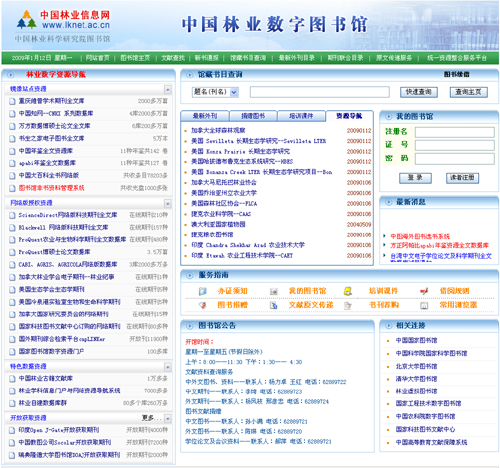Click document icon beside red 图书馆 management system row
Image resolution: width=500 pixels, height=468 pixels.
pyautogui.click(x=12, y=188)
